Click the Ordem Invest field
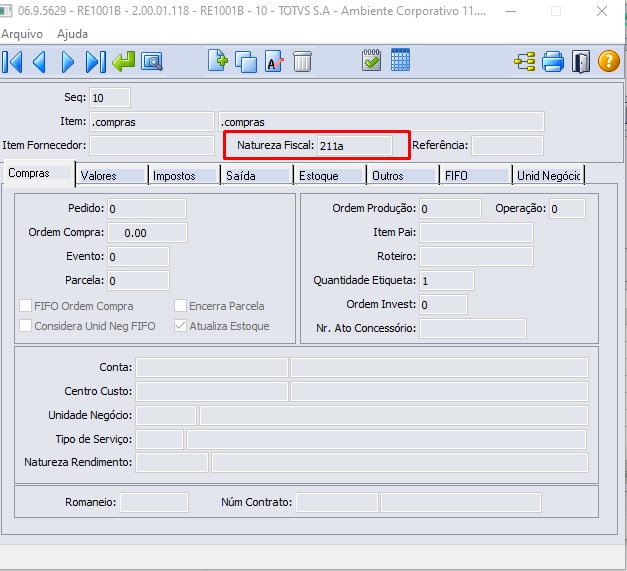This screenshot has width=627, height=571. click(x=443, y=305)
